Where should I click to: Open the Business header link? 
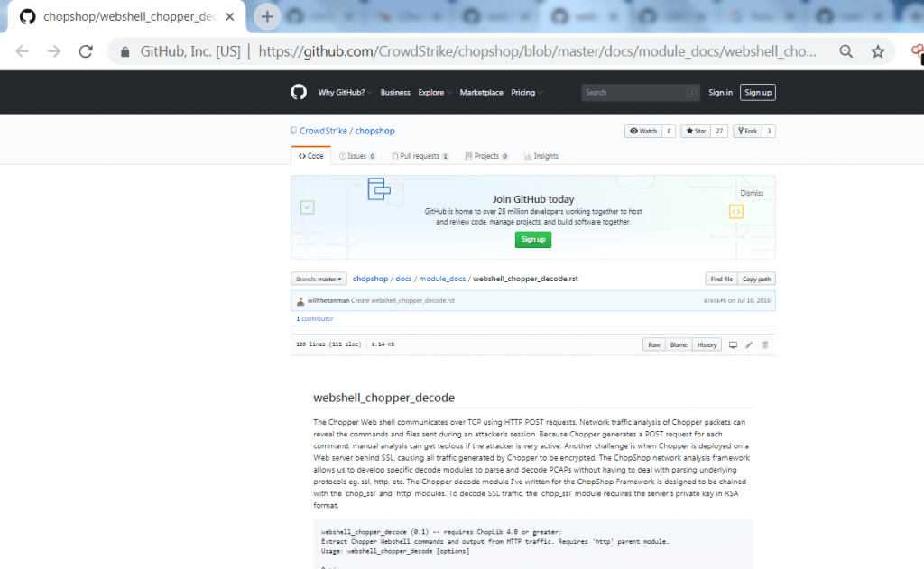point(395,93)
